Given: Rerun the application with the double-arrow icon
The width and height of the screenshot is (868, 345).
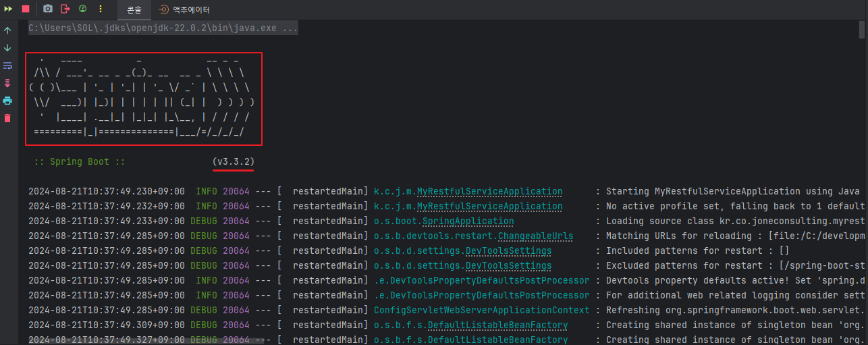Looking at the screenshot, I should click(8, 9).
